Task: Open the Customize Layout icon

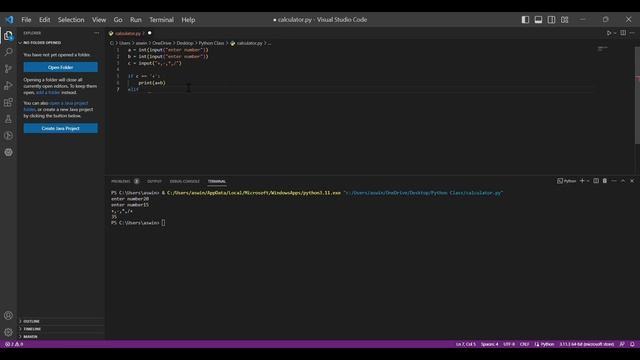Action: coord(564,20)
